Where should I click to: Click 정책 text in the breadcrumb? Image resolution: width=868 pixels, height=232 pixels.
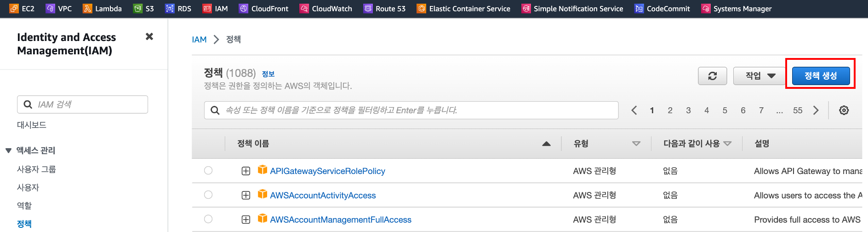234,40
